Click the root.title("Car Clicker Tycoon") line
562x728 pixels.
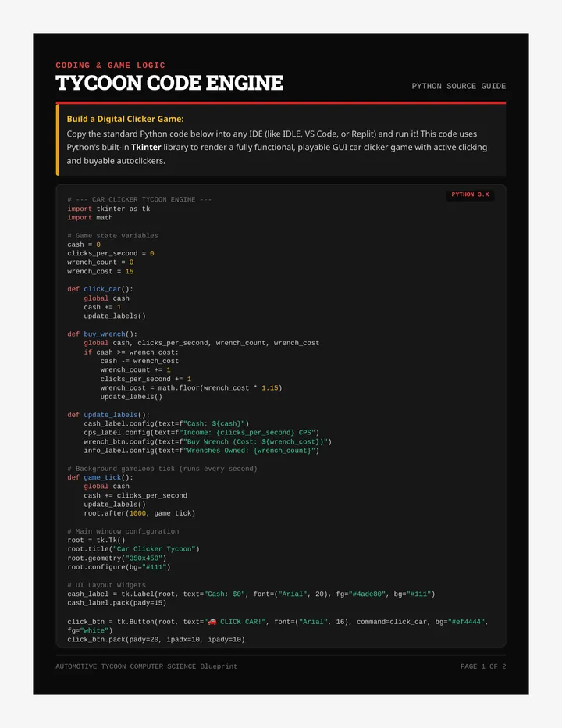133,549
